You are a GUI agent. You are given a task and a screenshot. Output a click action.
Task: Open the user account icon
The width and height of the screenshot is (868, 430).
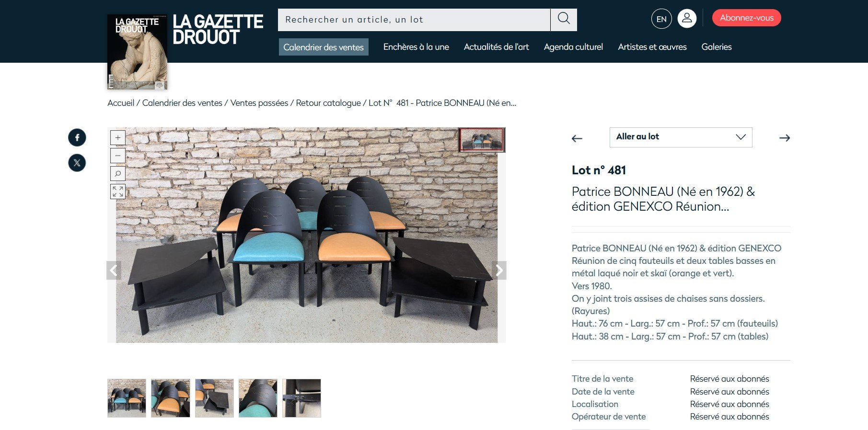click(x=687, y=19)
